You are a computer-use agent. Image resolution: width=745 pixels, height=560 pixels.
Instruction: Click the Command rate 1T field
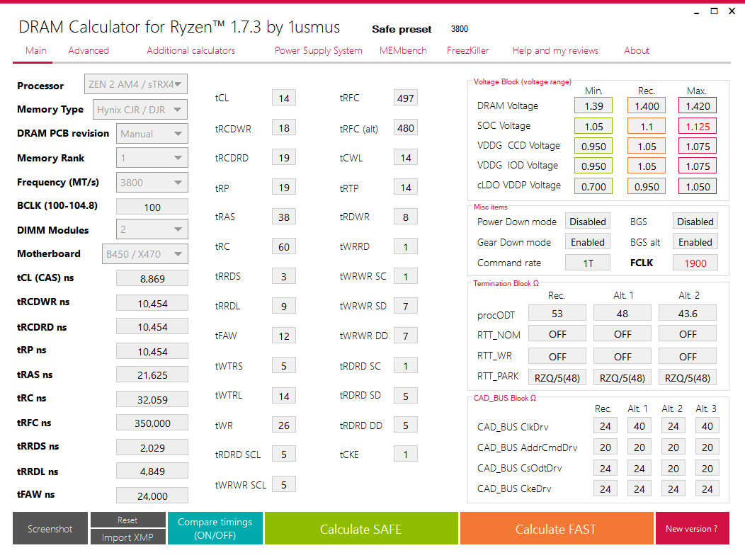(x=588, y=263)
